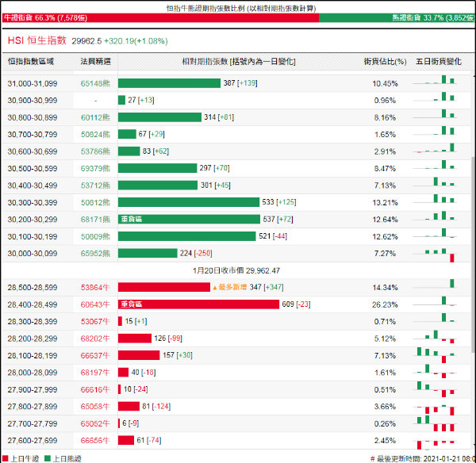Click the 相對期指張數 column header
Image resolution: width=476 pixels, height=463 pixels.
click(239, 62)
